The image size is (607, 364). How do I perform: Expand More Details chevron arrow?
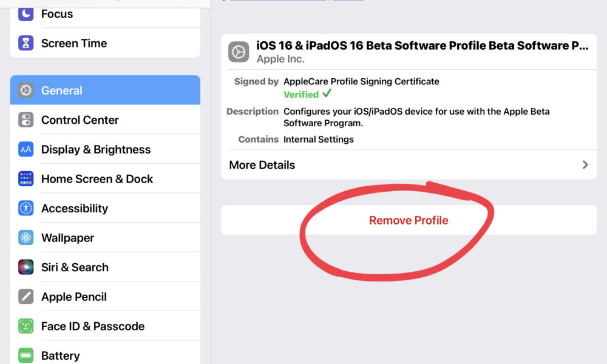tap(585, 165)
